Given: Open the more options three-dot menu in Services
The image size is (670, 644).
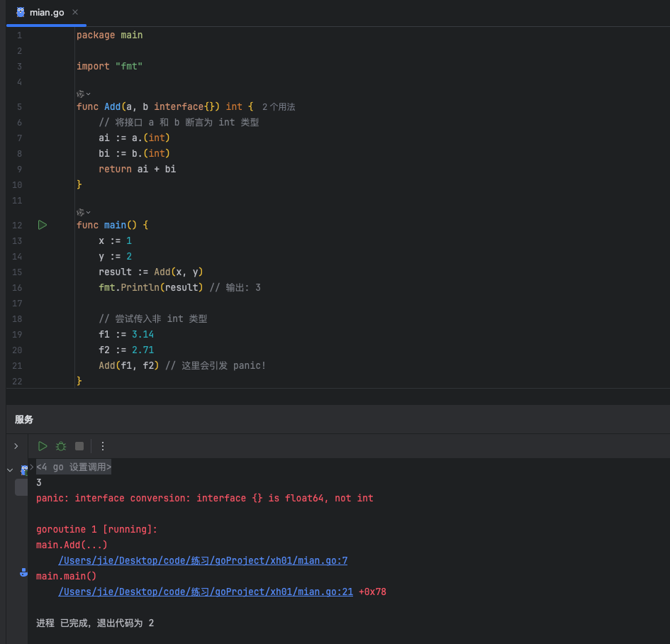Looking at the screenshot, I should click(x=103, y=446).
